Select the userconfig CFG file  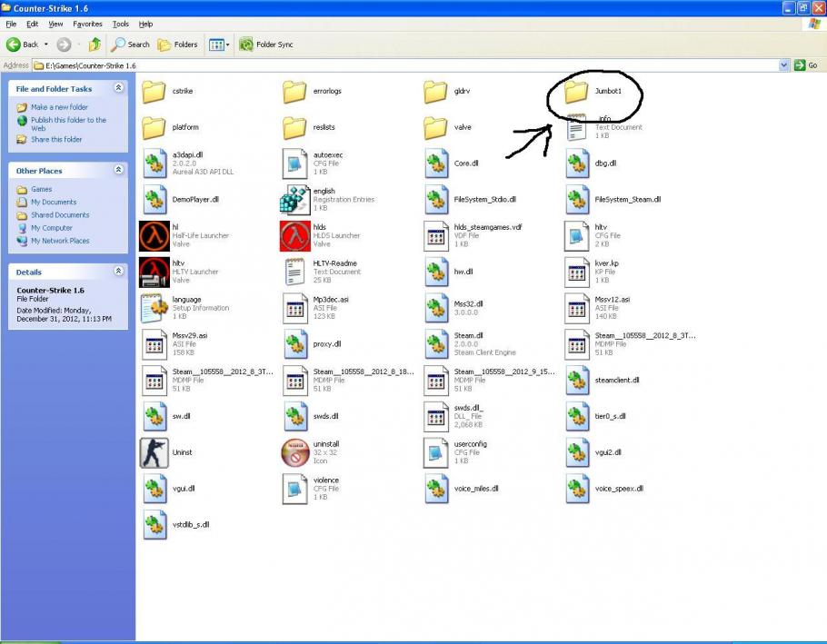click(x=435, y=452)
